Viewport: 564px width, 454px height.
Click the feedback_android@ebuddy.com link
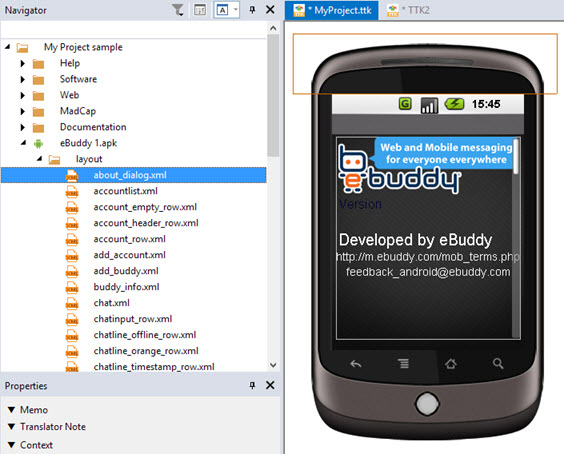pyautogui.click(x=428, y=272)
